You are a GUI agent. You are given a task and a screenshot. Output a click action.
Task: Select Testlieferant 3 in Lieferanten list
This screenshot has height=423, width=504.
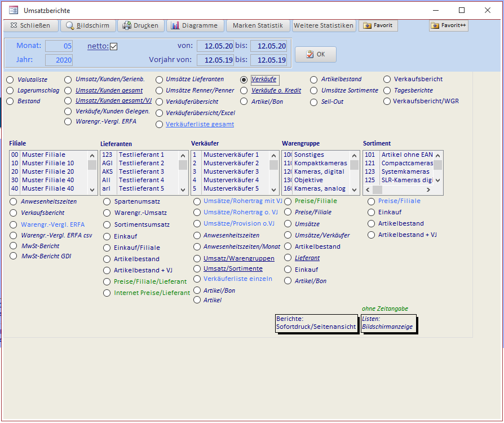[140, 172]
